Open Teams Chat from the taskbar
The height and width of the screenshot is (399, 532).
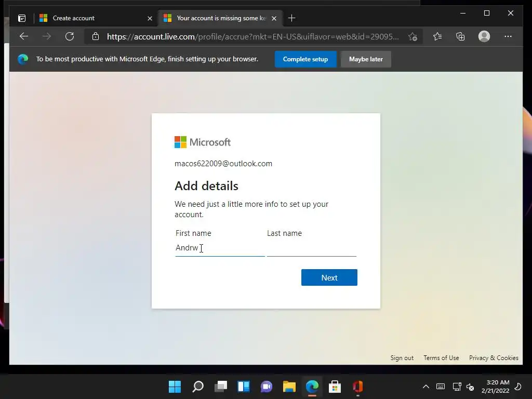[x=267, y=387]
